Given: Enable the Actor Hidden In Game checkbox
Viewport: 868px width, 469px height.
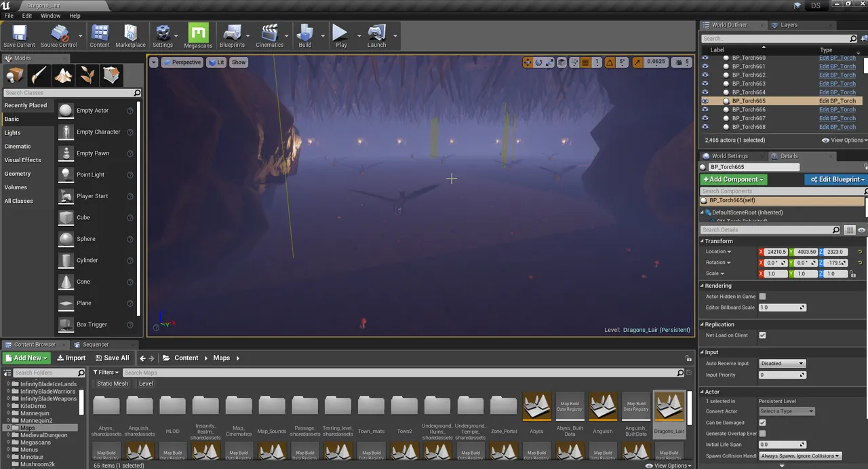Looking at the screenshot, I should coord(762,297).
